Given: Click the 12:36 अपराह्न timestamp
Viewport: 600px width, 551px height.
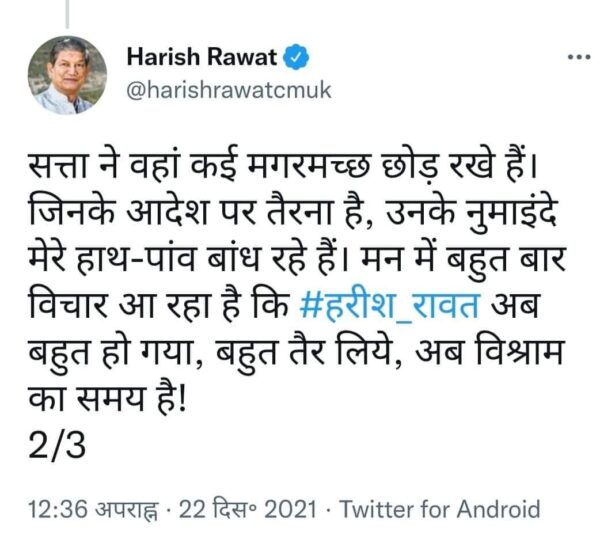Looking at the screenshot, I should click(x=93, y=510).
